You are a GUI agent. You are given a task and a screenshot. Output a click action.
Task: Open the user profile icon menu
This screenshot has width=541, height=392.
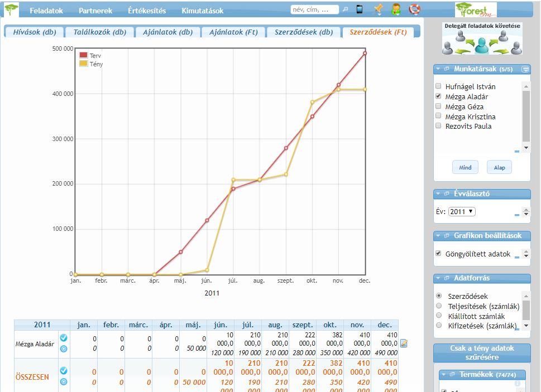[x=396, y=9]
